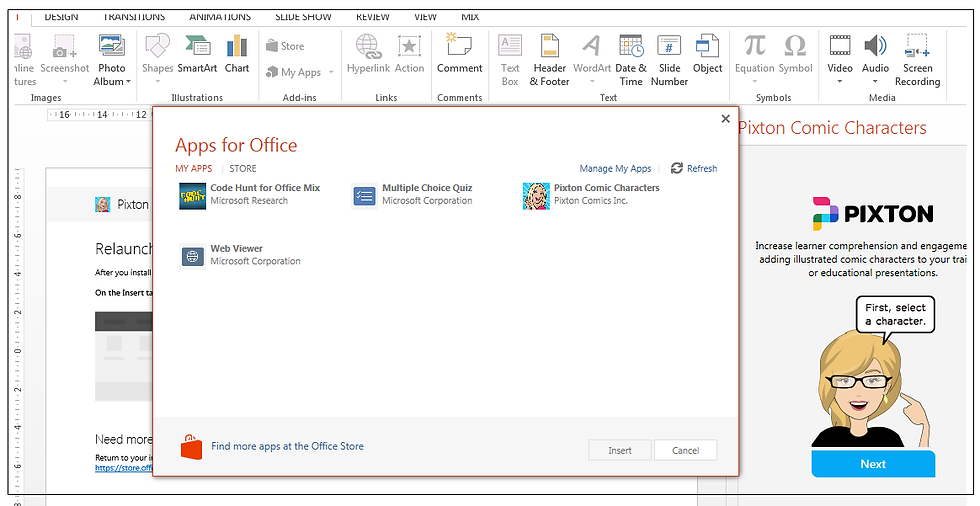Expand the Shapes dropdown arrow
This screenshot has height=506, width=980.
[157, 82]
